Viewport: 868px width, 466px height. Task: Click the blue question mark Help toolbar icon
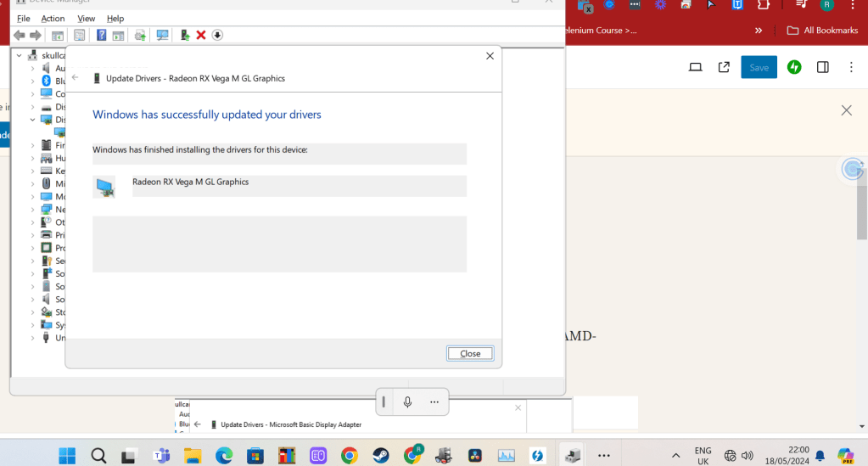[101, 36]
